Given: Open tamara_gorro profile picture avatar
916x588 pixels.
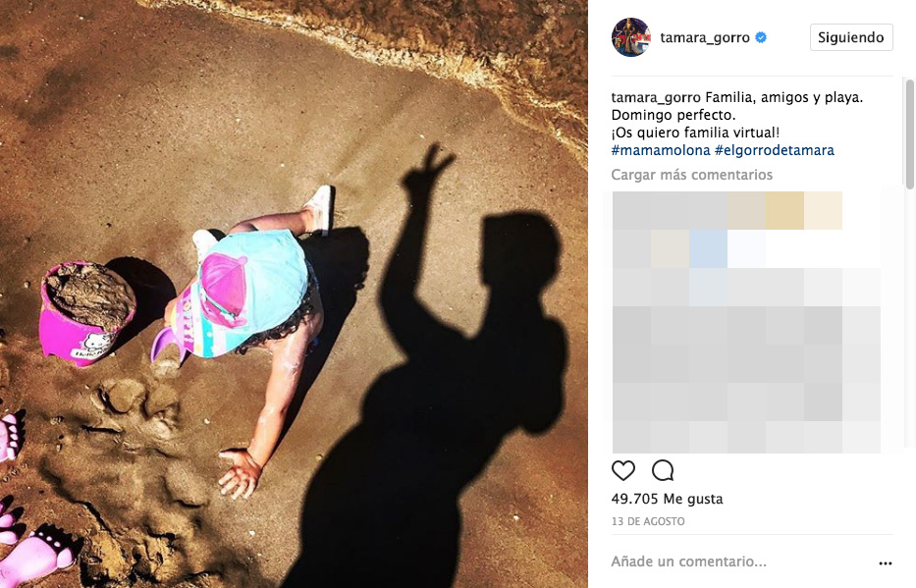Looking at the screenshot, I should click(631, 37).
